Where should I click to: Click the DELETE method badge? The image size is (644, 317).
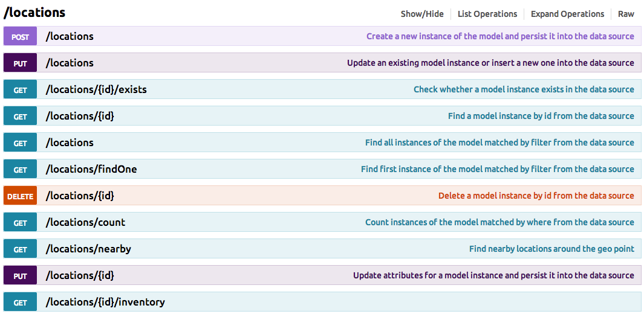pyautogui.click(x=21, y=196)
